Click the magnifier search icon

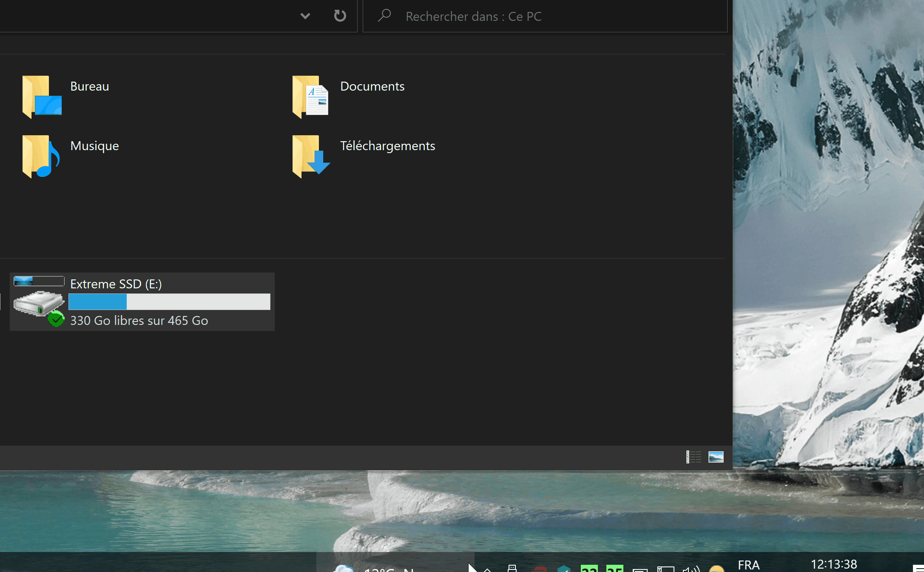[384, 16]
